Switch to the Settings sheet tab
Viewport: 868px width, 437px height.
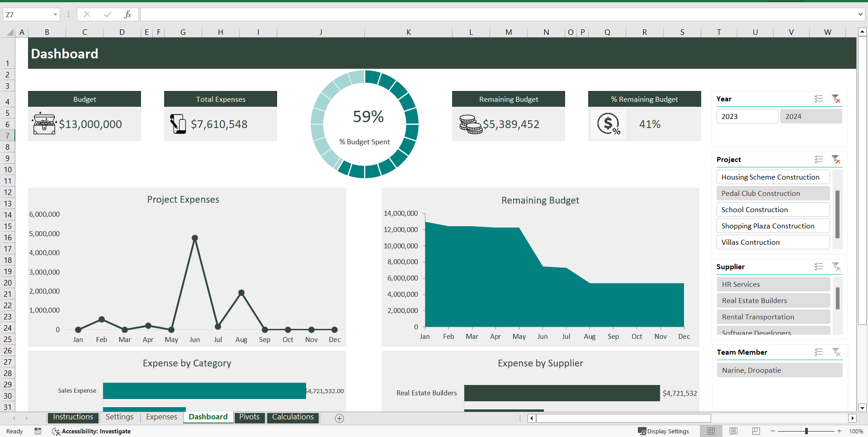[119, 417]
